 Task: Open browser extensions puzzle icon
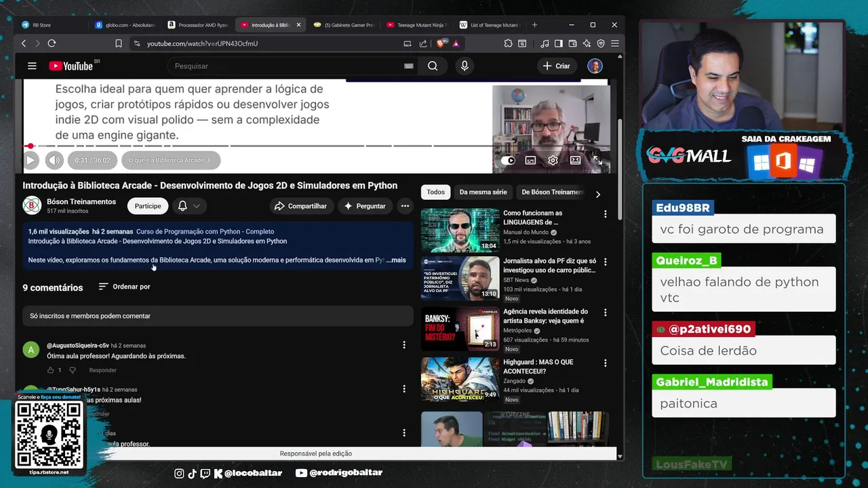pyautogui.click(x=509, y=43)
